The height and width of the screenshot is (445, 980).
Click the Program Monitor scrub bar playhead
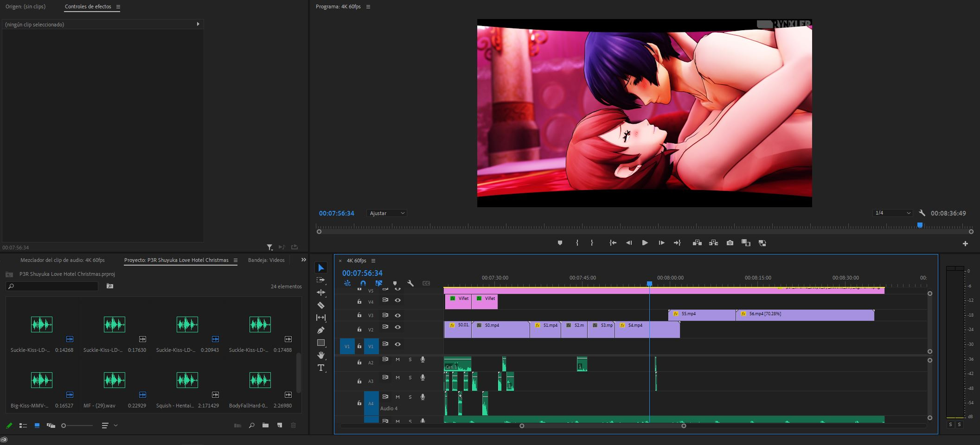[920, 225]
